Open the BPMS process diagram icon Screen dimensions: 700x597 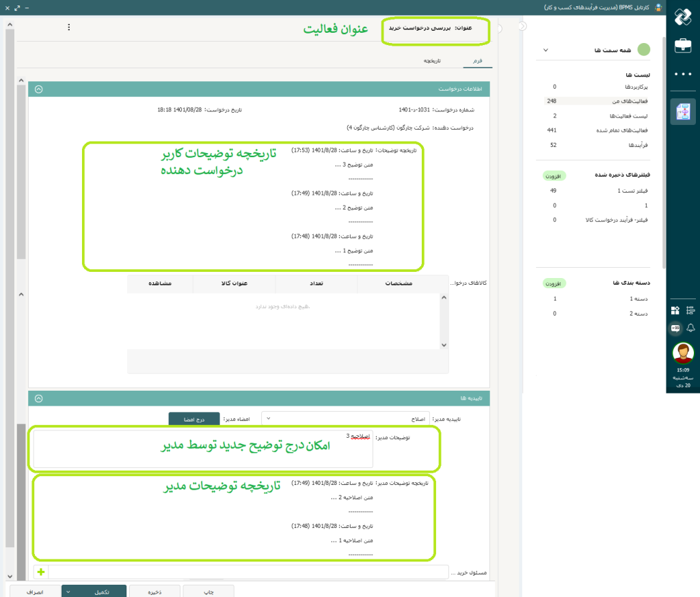click(x=682, y=112)
